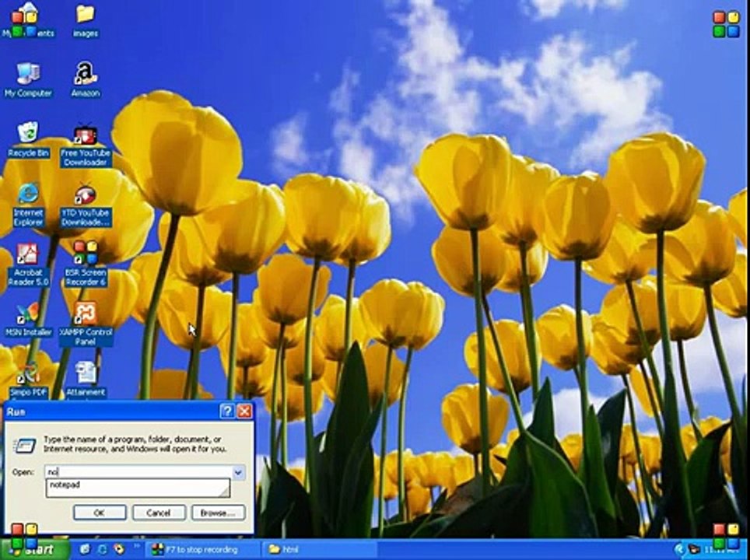Click the OK button in Run dialog
750x560 pixels.
click(x=100, y=513)
